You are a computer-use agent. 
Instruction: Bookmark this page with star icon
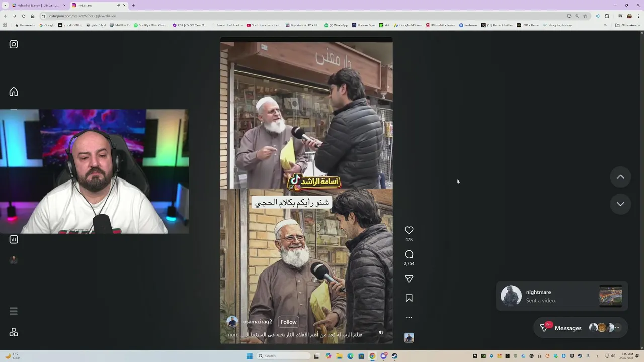coord(585,16)
